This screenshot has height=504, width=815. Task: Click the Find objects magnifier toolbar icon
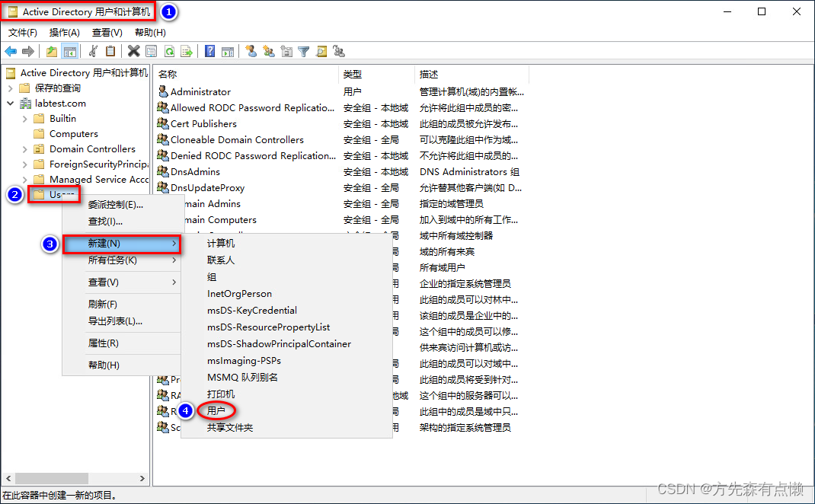click(x=321, y=51)
